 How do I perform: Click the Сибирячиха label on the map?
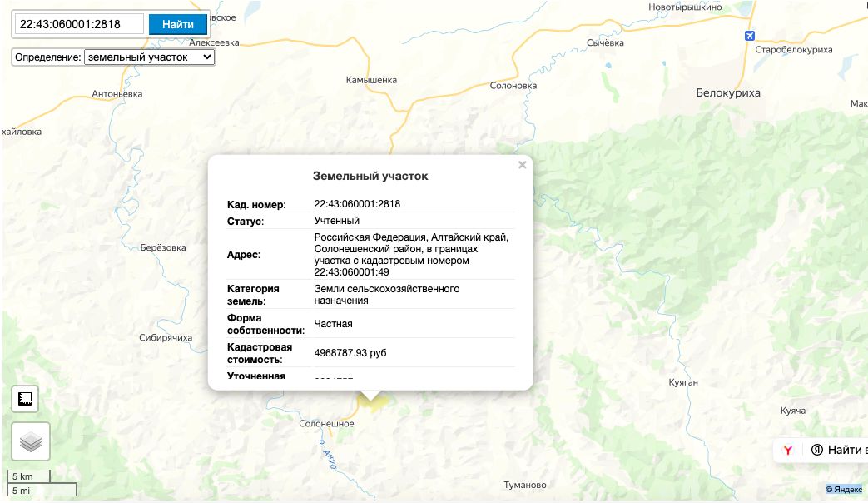point(166,337)
